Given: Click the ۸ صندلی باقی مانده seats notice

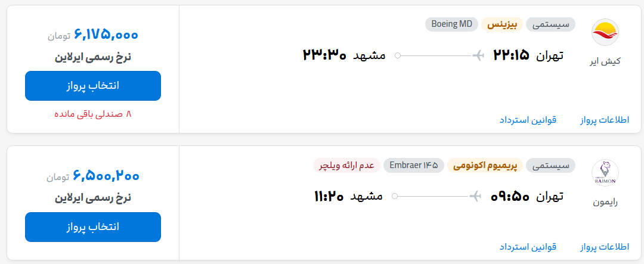Looking at the screenshot, I should (x=93, y=114).
